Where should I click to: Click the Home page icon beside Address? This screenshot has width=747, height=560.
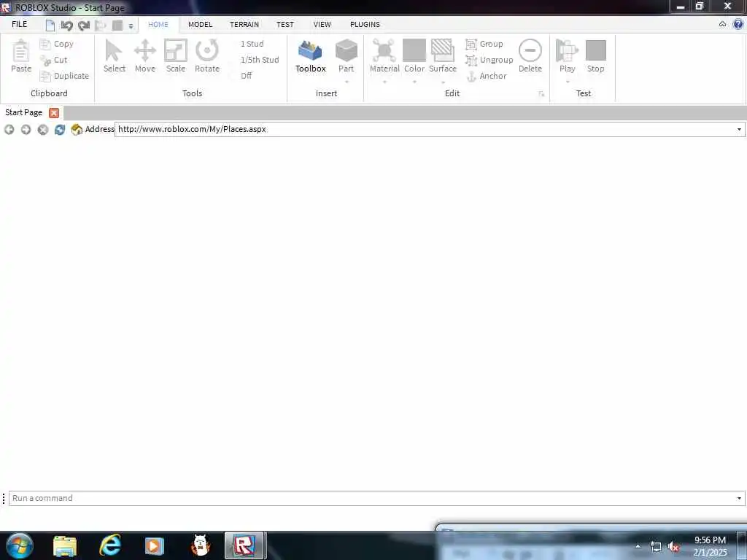pyautogui.click(x=76, y=130)
